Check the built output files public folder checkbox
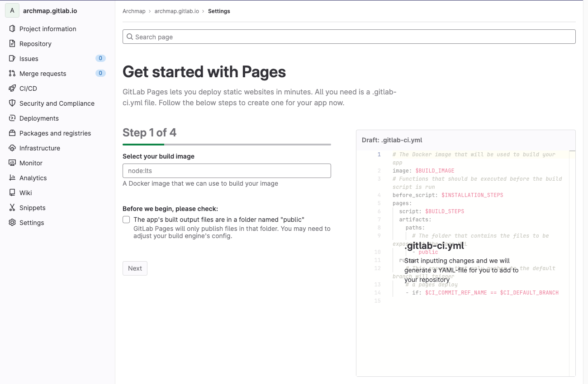This screenshot has height=384, width=588. point(126,220)
